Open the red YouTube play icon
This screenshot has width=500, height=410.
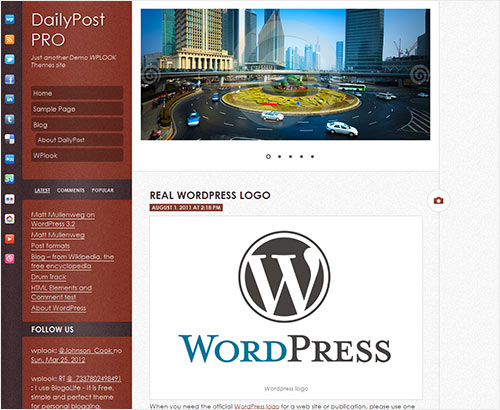click(10, 239)
